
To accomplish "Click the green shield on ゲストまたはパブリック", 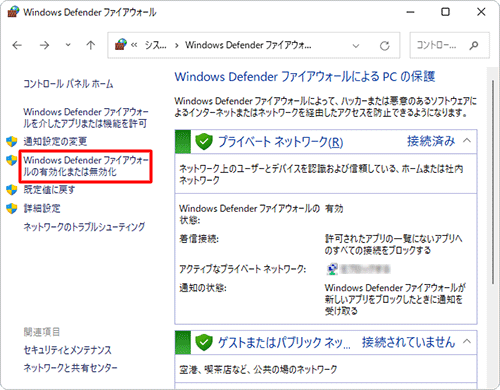I will 204,342.
